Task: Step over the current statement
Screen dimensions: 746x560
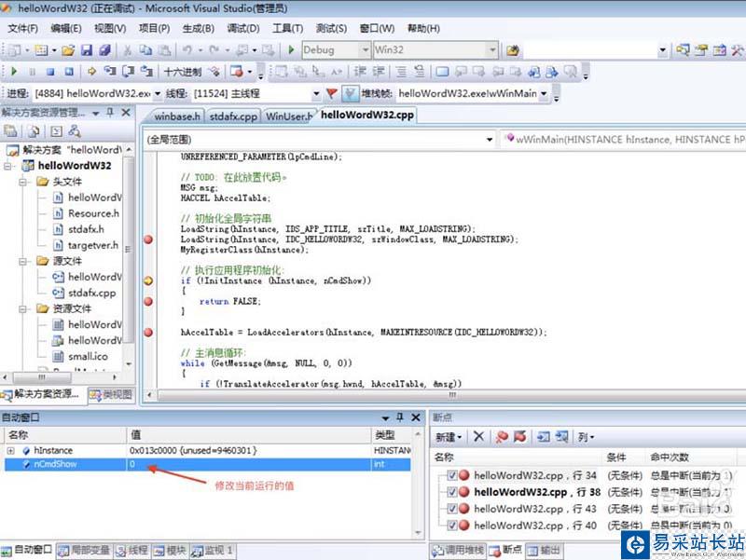Action: tap(128, 72)
